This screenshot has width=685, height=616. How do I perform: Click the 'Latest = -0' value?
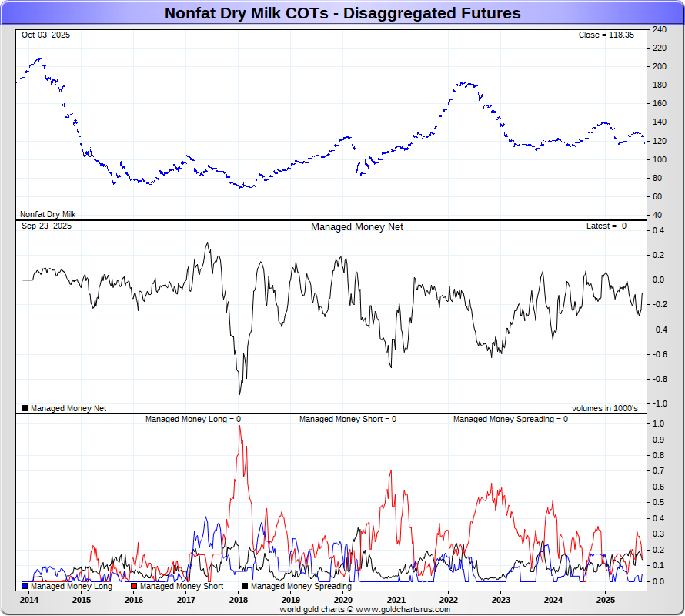pyautogui.click(x=606, y=226)
